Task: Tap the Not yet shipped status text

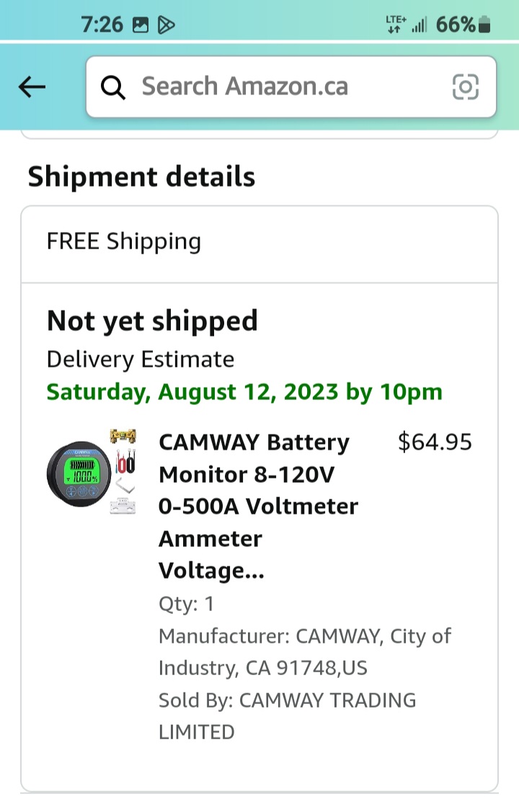Action: click(x=153, y=320)
